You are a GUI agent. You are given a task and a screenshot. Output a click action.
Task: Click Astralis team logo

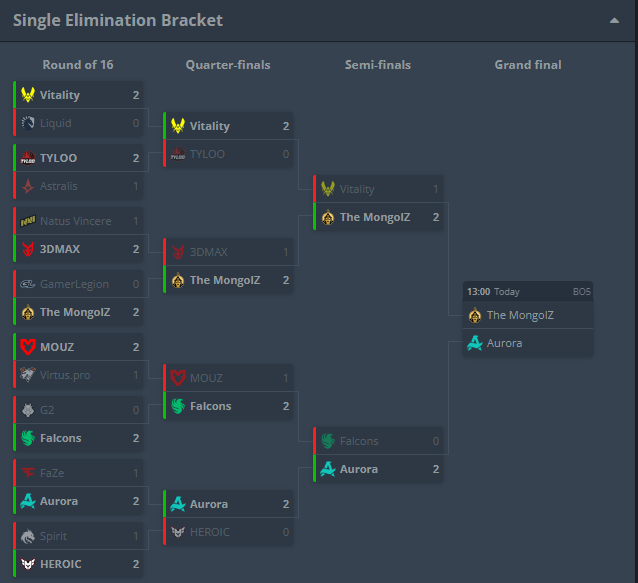(28, 186)
